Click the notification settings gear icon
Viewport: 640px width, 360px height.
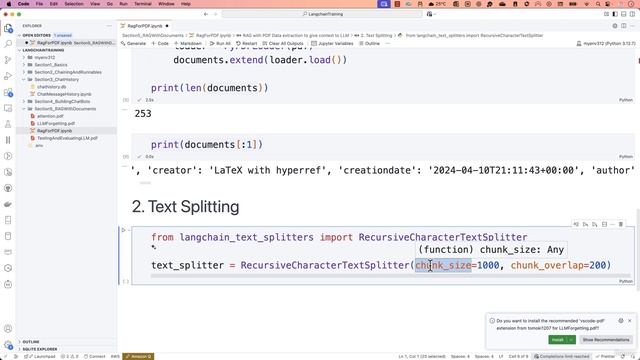[x=621, y=321]
